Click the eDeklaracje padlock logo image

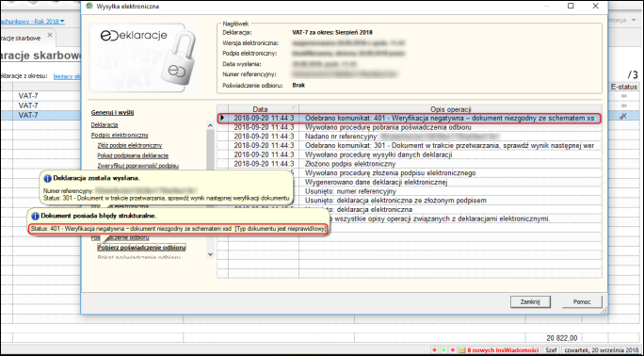[x=142, y=57]
